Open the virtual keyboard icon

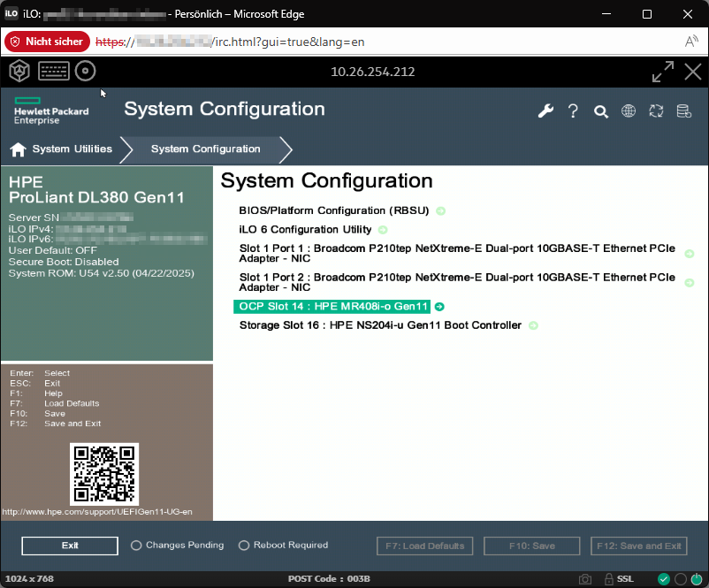point(54,71)
